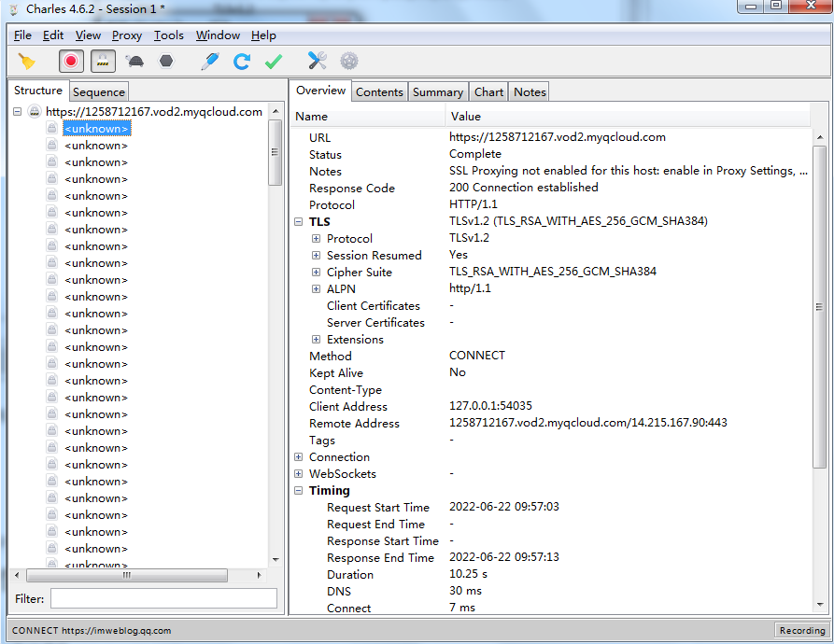Click the CONNECT status bar message
Screen dimensions: 834x644
point(92,631)
